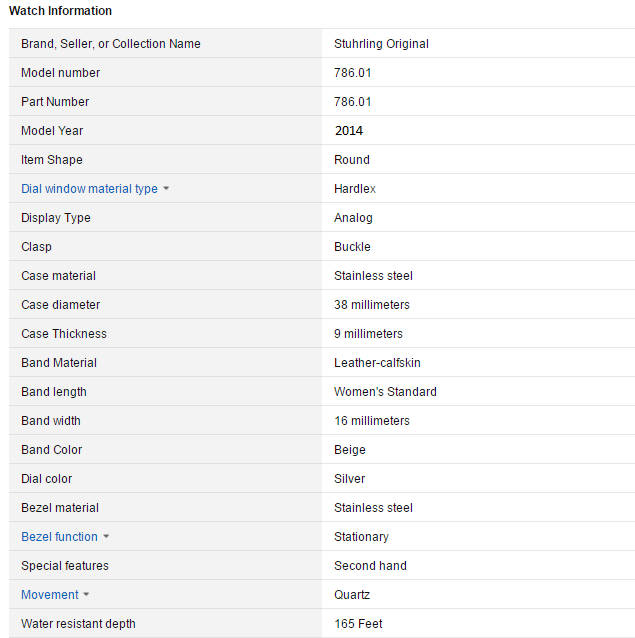Viewport: 635px width, 638px height.
Task: Expand the Bezel function dropdown arrow
Action: pyautogui.click(x=106, y=537)
